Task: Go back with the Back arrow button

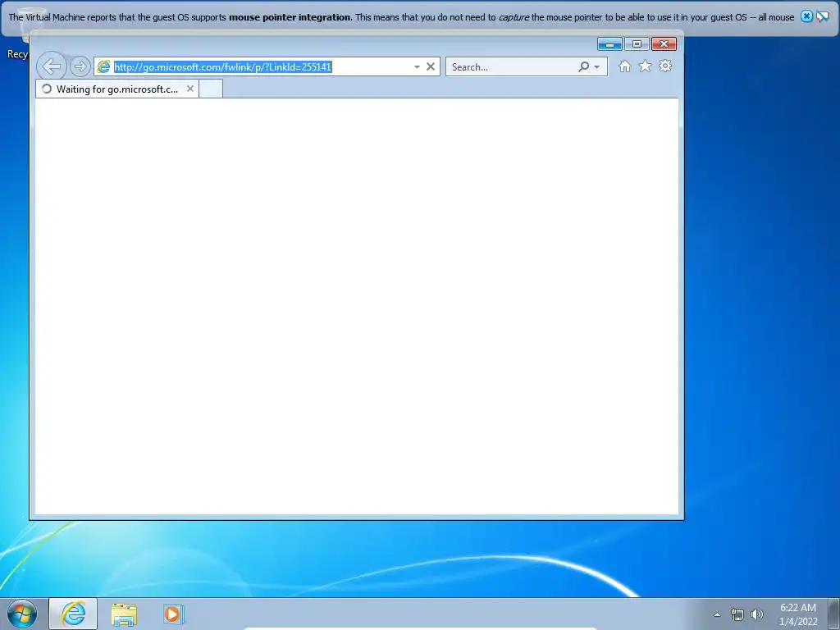Action: (x=52, y=67)
